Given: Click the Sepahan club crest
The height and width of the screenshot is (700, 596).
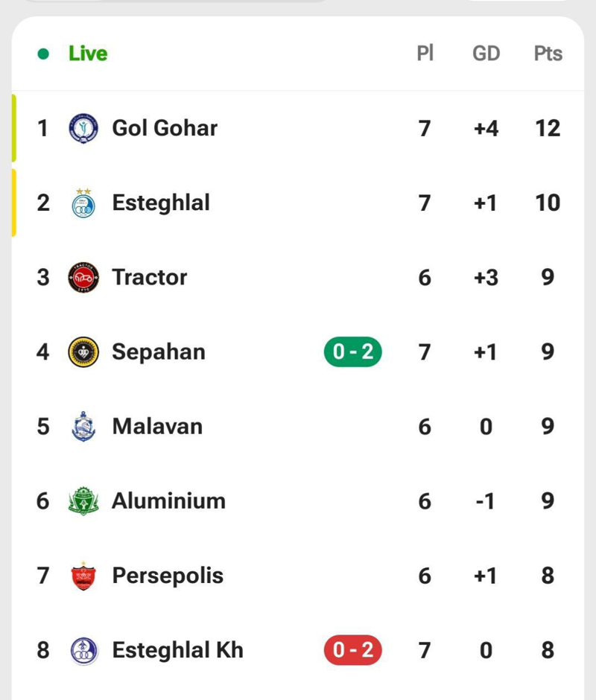Looking at the screenshot, I should point(83,351).
